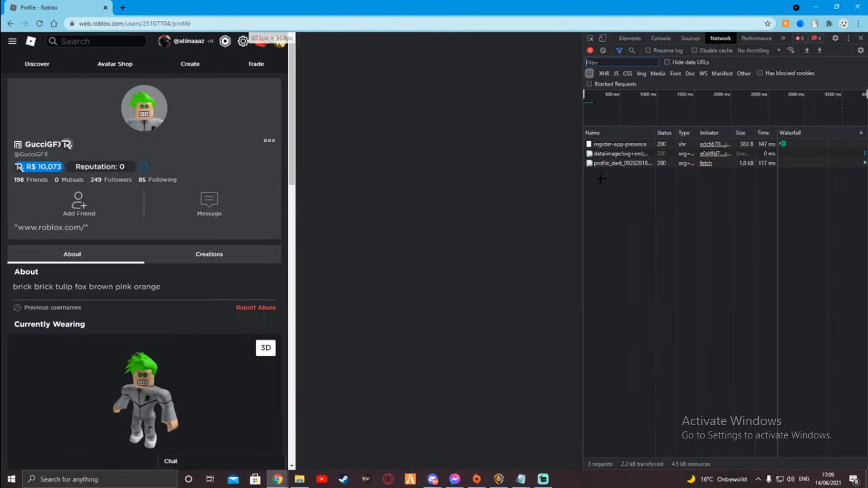Show more DevTools tabs with the chevron
This screenshot has height=488, width=868.
coord(783,38)
